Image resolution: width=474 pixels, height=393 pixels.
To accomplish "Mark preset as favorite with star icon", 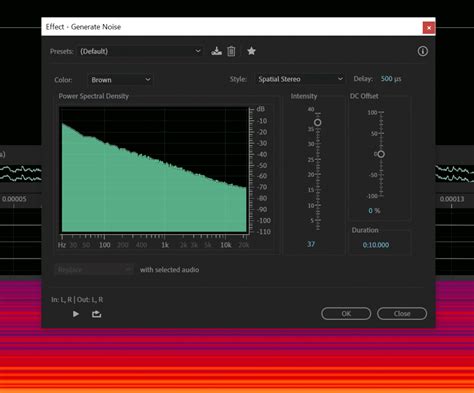I will click(x=251, y=51).
